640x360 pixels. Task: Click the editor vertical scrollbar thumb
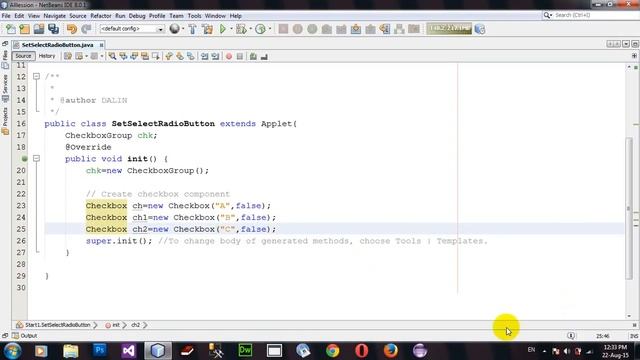[x=629, y=208]
